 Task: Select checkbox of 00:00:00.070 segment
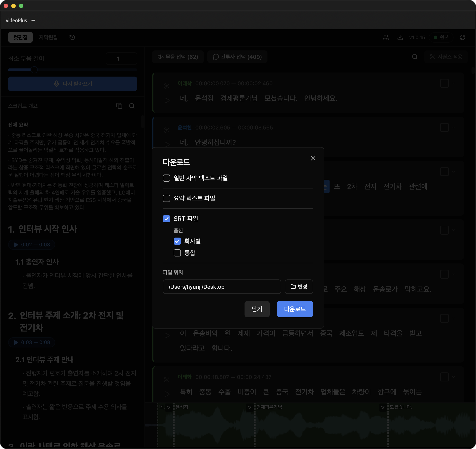[x=445, y=83]
